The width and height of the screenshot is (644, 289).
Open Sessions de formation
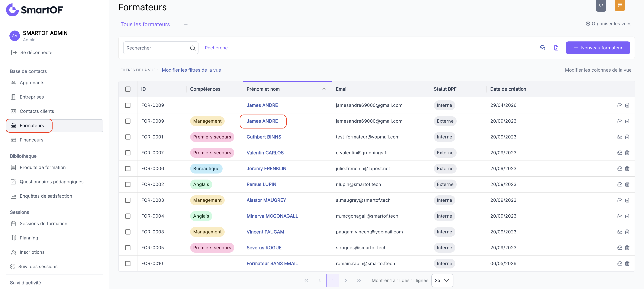click(43, 223)
